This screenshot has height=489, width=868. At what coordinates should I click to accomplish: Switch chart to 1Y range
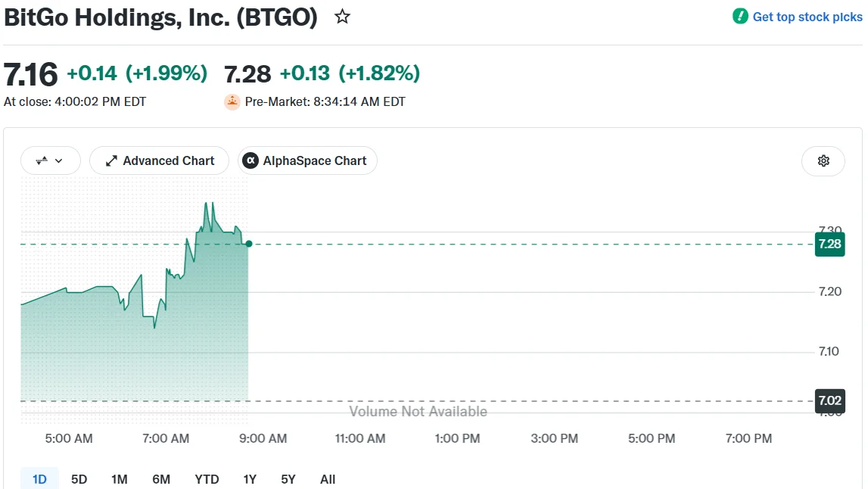250,479
